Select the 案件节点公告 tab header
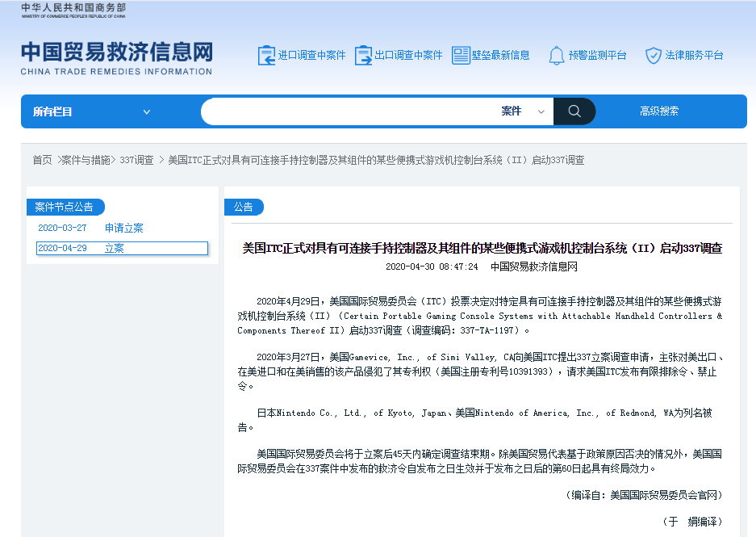756x537 pixels. coord(65,207)
